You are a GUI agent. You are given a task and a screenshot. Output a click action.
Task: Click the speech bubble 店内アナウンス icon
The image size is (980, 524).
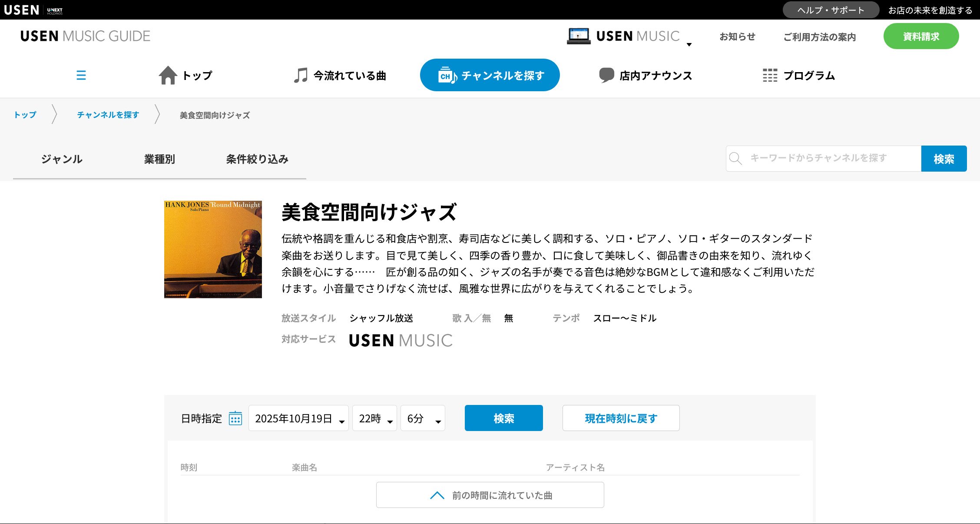coord(606,75)
